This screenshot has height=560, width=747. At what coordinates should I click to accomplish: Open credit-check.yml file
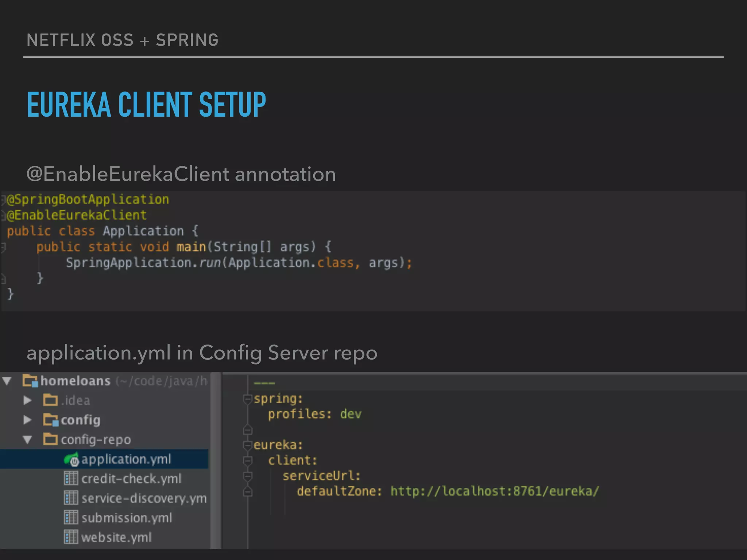(x=131, y=479)
